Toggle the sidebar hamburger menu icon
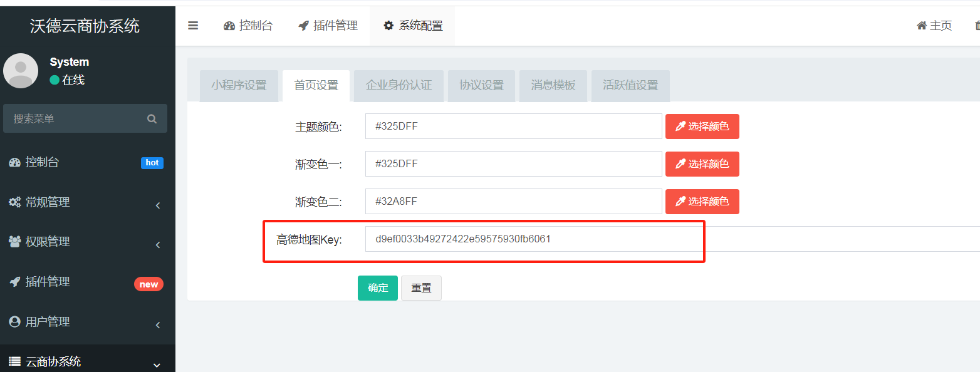 pos(193,26)
